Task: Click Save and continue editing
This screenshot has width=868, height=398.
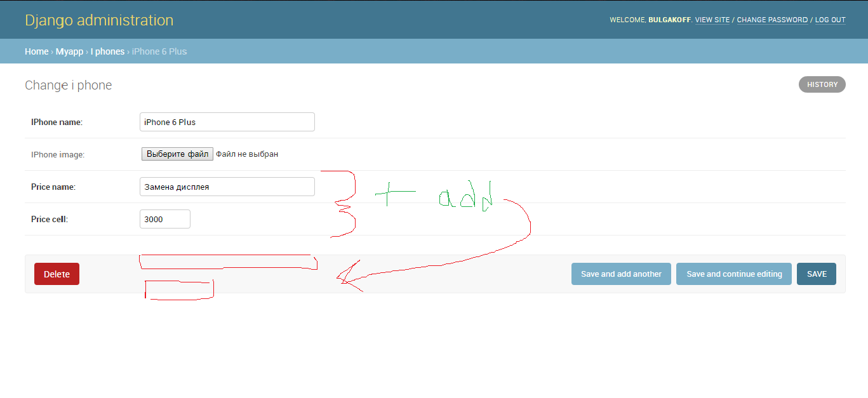Action: click(733, 274)
